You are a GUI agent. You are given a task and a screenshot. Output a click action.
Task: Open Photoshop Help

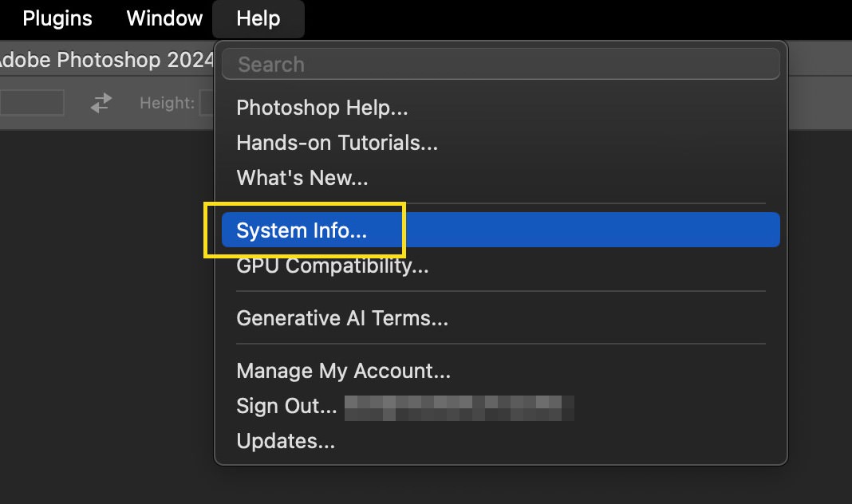pos(322,108)
